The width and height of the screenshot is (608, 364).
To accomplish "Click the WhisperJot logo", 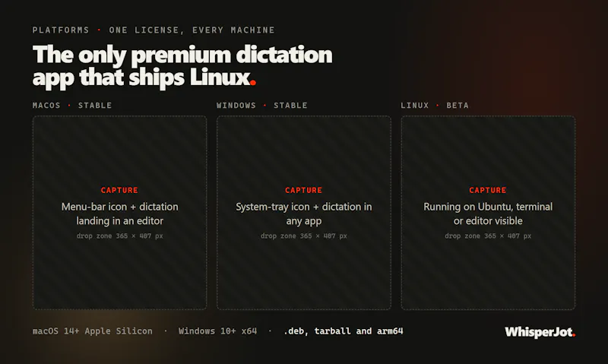I will [540, 332].
